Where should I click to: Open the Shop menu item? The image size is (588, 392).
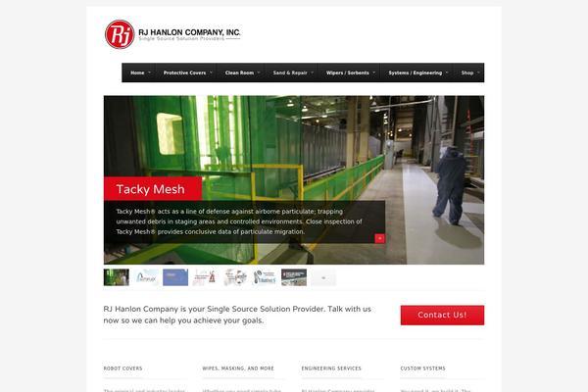[x=467, y=73]
